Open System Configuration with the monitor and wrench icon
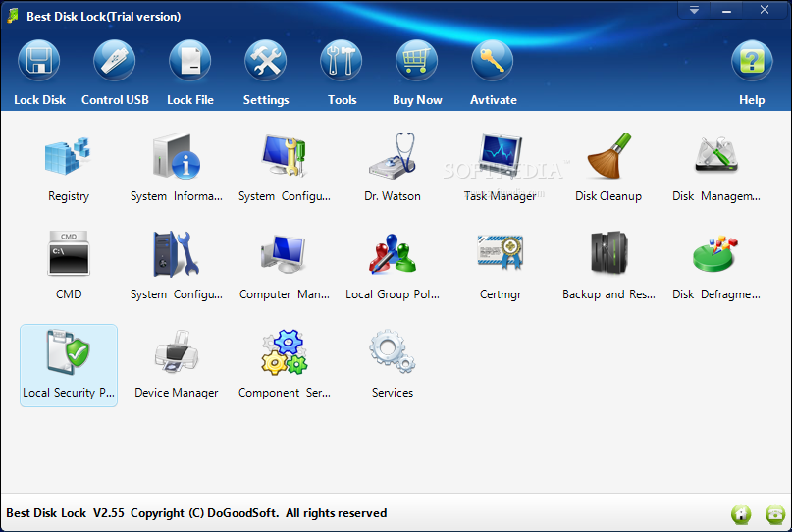Image resolution: width=792 pixels, height=532 pixels. [284, 167]
